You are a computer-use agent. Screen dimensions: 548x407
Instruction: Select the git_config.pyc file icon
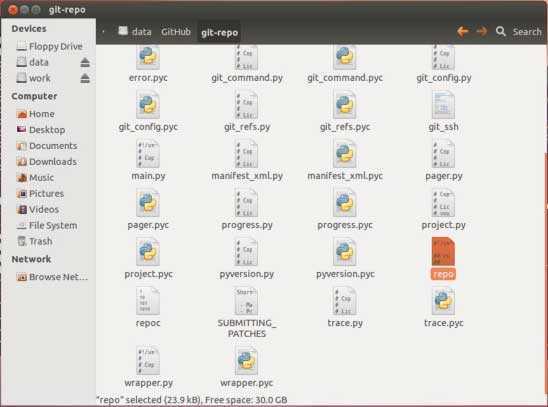(148, 105)
